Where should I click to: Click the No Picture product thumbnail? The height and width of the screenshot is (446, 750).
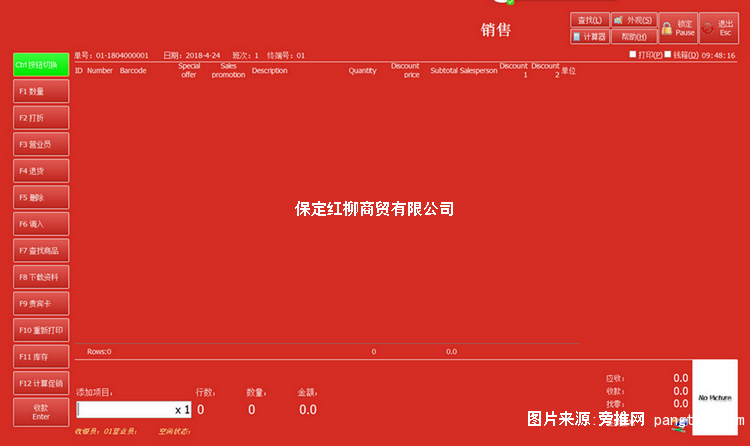[x=715, y=397]
